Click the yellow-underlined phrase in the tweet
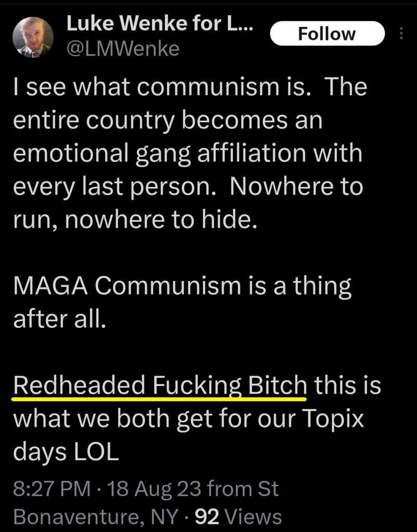The height and width of the screenshot is (532, 417). (160, 385)
